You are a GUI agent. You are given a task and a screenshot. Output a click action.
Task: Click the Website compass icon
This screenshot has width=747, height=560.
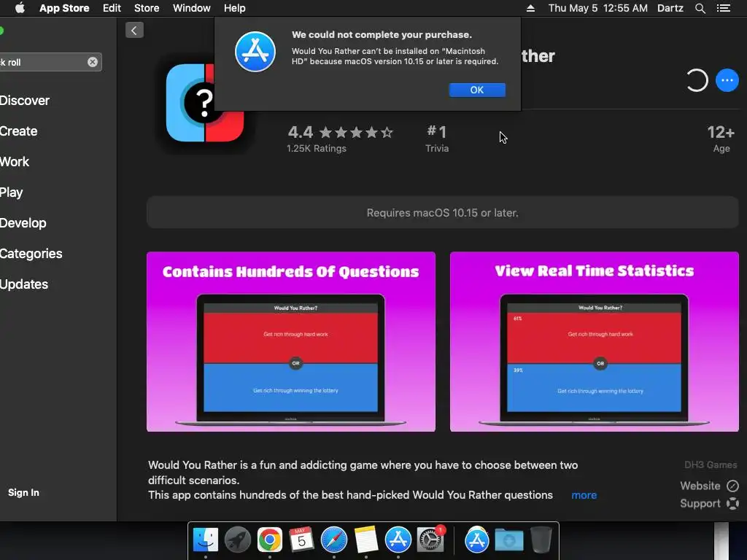coord(732,486)
